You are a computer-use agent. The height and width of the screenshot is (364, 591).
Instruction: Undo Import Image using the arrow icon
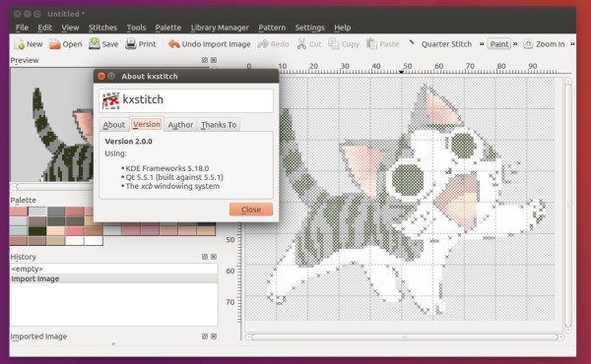click(x=173, y=44)
